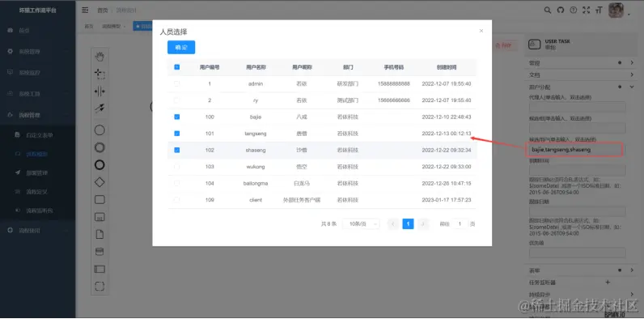Add a start event circle shape
The width and height of the screenshot is (644, 319).
[100, 130]
